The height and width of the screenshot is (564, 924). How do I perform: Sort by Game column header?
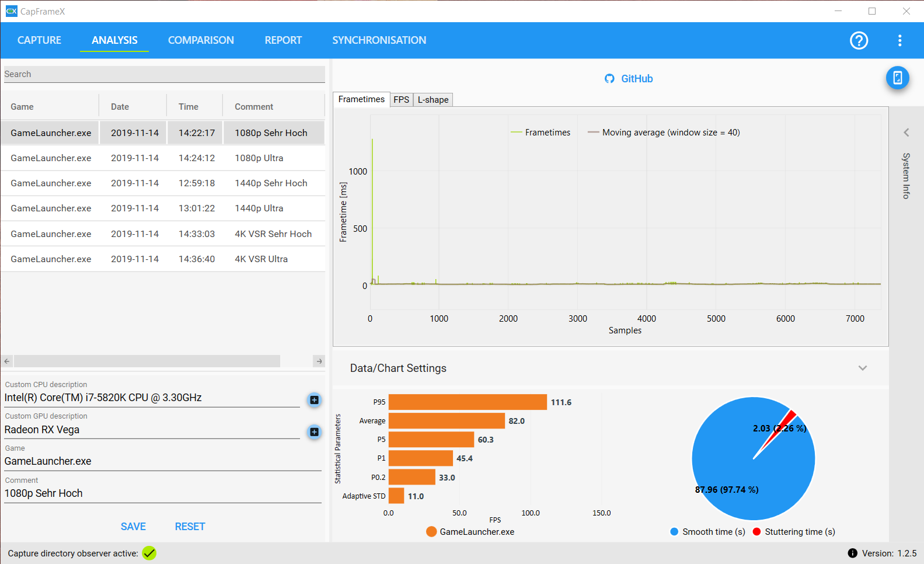[50, 107]
